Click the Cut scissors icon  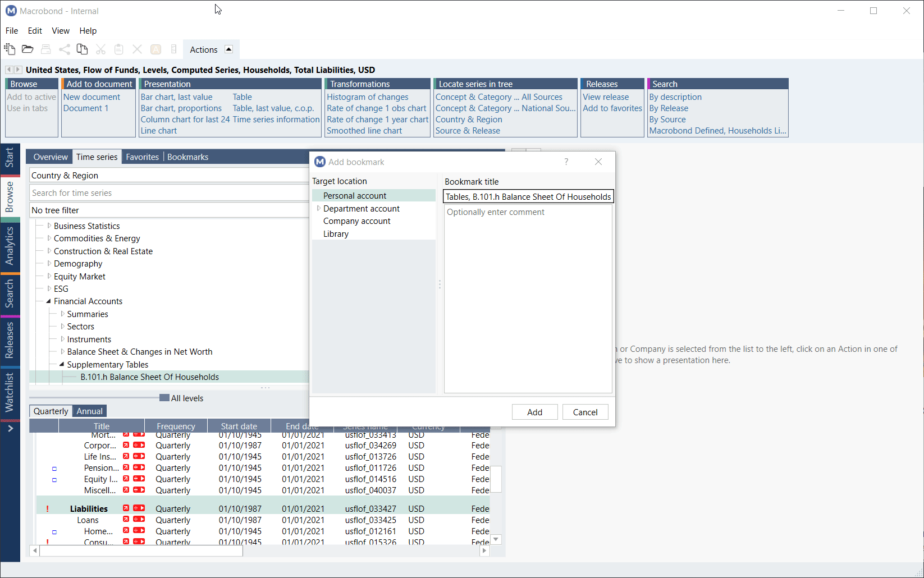[x=101, y=49]
